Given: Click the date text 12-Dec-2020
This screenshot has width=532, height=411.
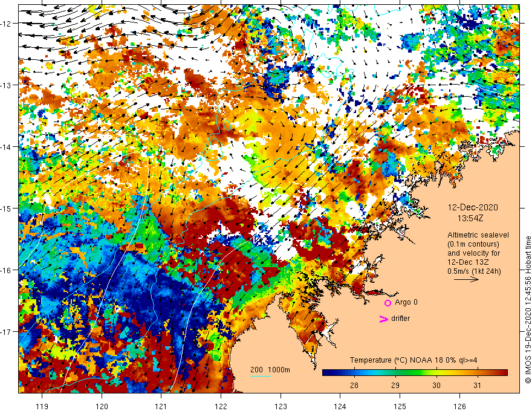Looking at the screenshot, I should 473,207.
